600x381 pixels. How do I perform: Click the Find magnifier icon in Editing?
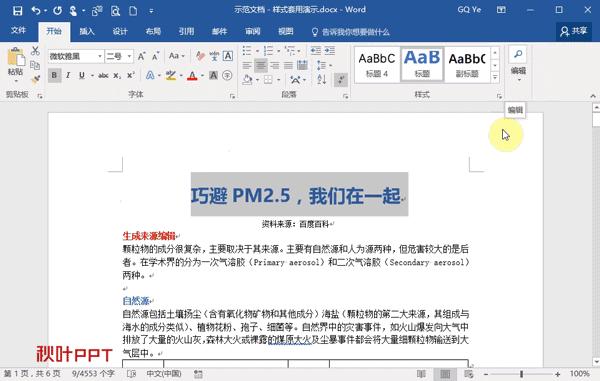click(518, 54)
